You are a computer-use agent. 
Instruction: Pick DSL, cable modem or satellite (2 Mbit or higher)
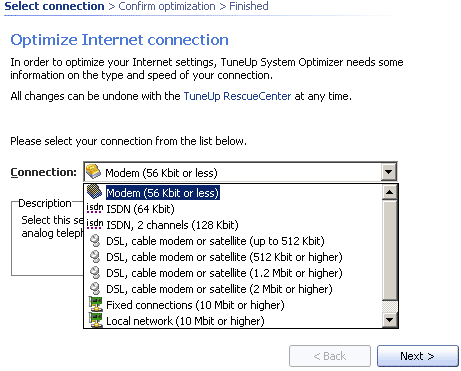(x=219, y=289)
